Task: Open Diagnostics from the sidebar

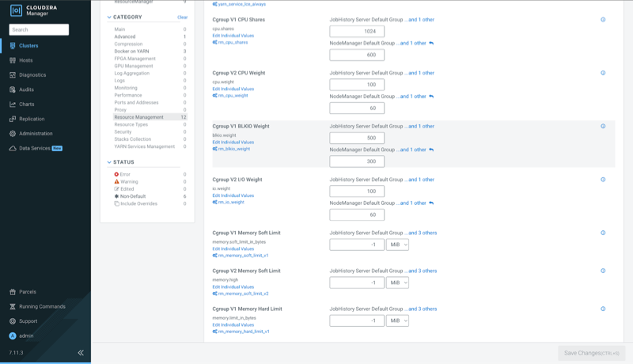Action: (32, 75)
